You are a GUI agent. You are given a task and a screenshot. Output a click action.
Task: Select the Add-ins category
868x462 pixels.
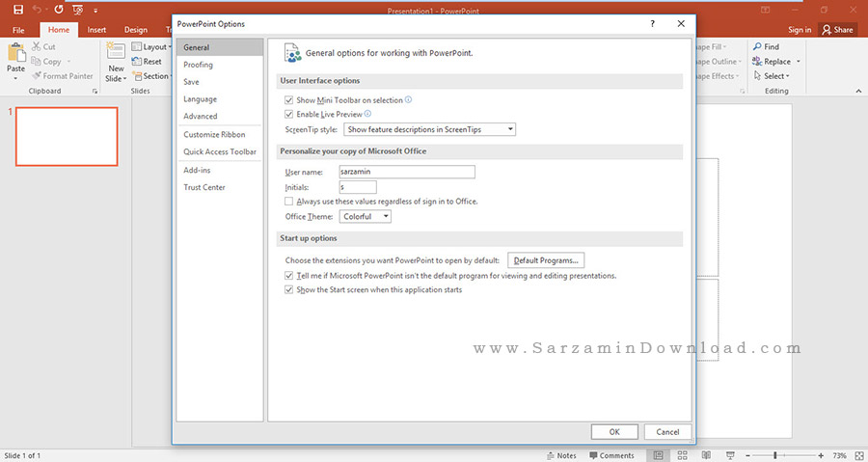tap(219, 171)
